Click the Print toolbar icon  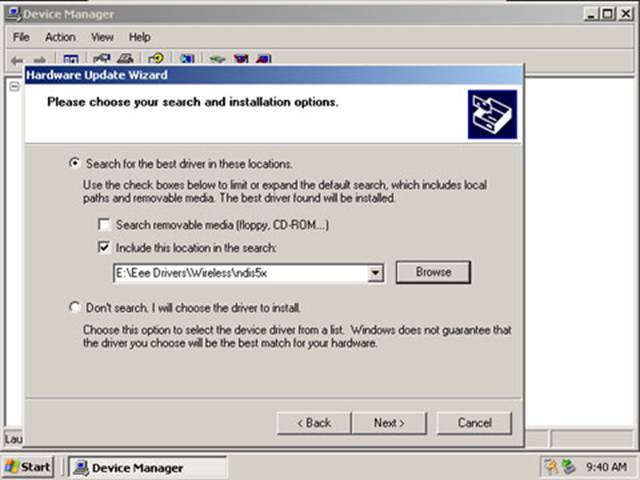(125, 60)
